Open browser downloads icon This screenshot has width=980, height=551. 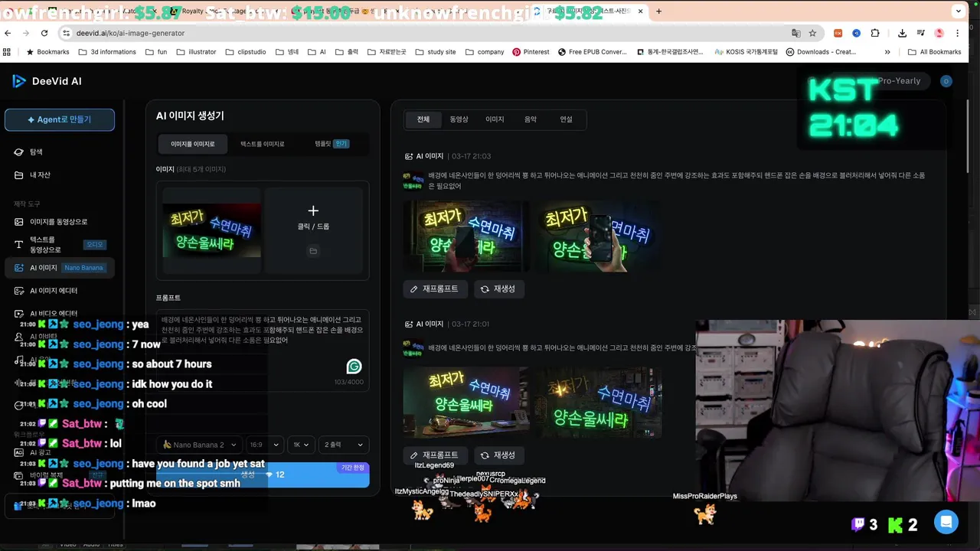[902, 33]
